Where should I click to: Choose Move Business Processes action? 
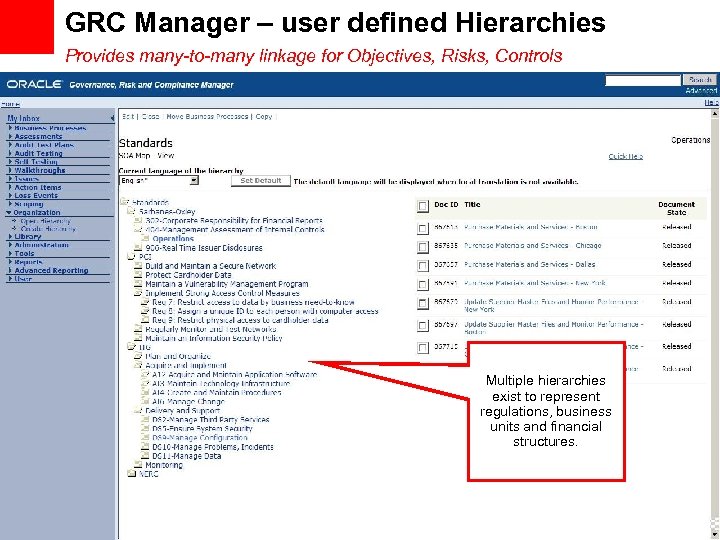(x=207, y=117)
